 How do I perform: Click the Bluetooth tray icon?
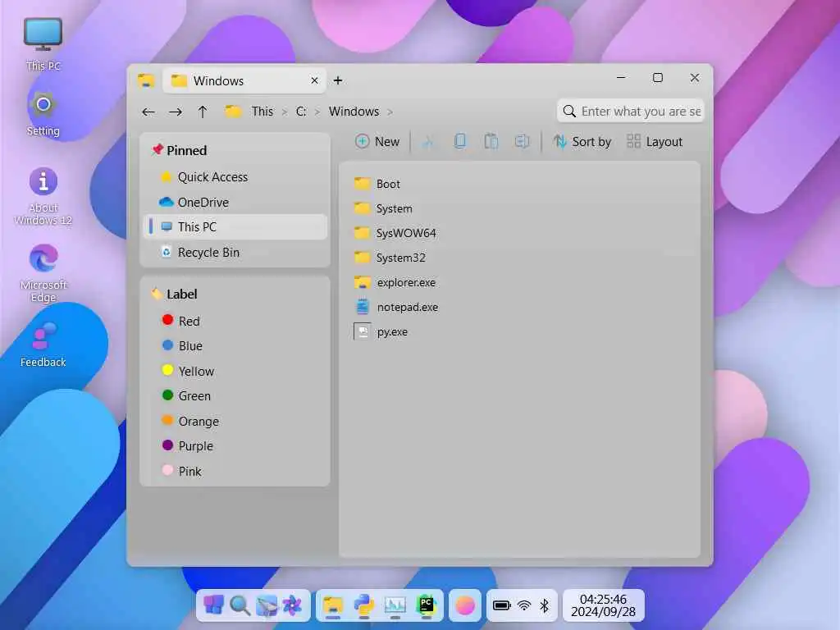pos(545,605)
